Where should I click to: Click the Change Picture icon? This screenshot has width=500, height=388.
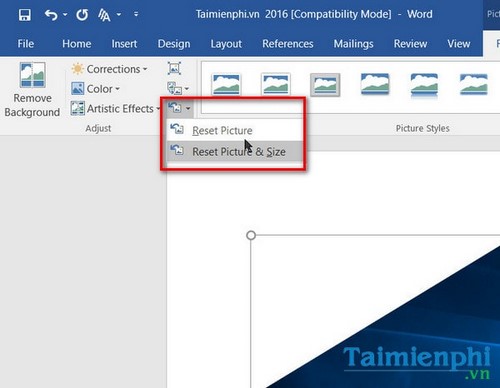click(x=174, y=88)
